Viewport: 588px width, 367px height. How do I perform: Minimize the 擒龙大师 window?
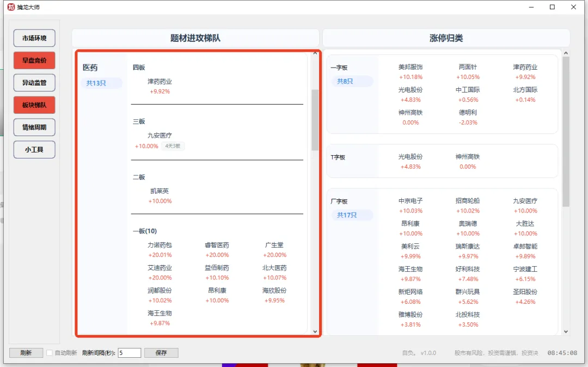[x=531, y=7]
